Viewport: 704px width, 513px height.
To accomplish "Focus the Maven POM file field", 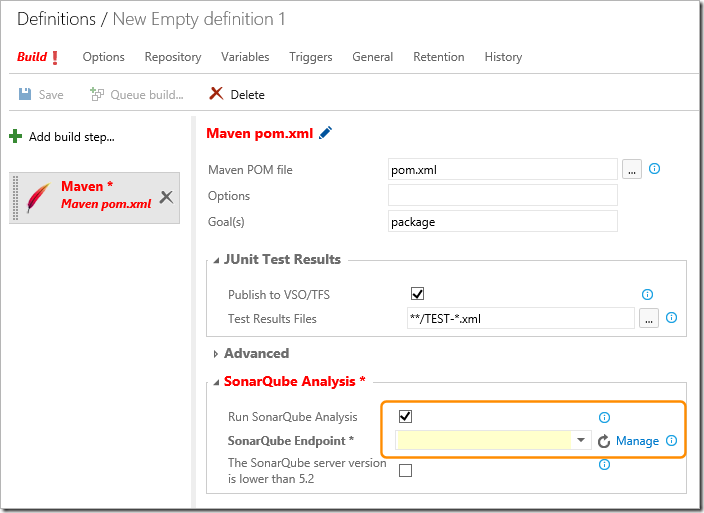I will click(502, 170).
